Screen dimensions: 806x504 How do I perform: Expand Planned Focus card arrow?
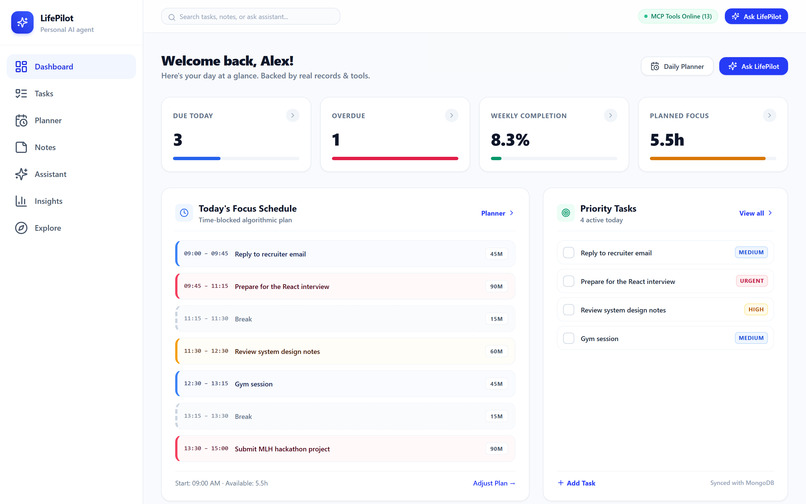[769, 115]
